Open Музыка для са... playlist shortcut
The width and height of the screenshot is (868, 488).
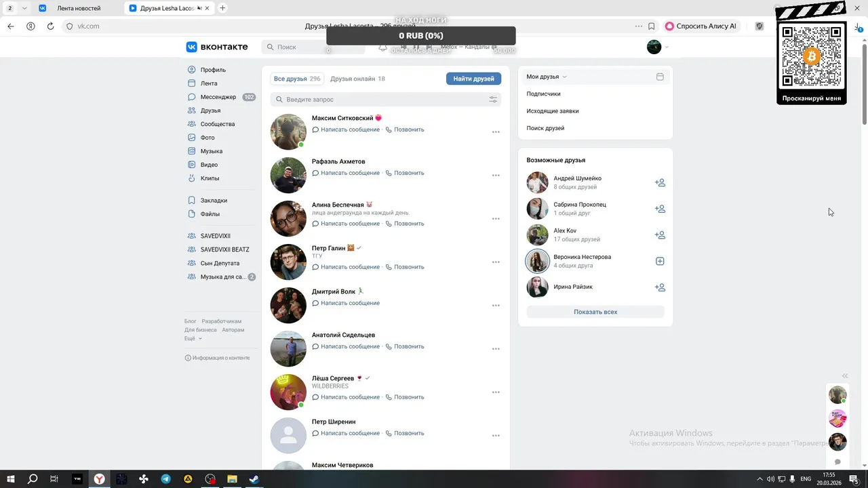pyautogui.click(x=221, y=277)
